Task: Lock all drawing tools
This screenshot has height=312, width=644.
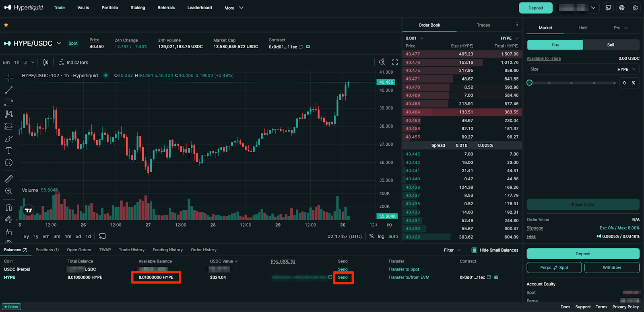Action: coord(8,232)
